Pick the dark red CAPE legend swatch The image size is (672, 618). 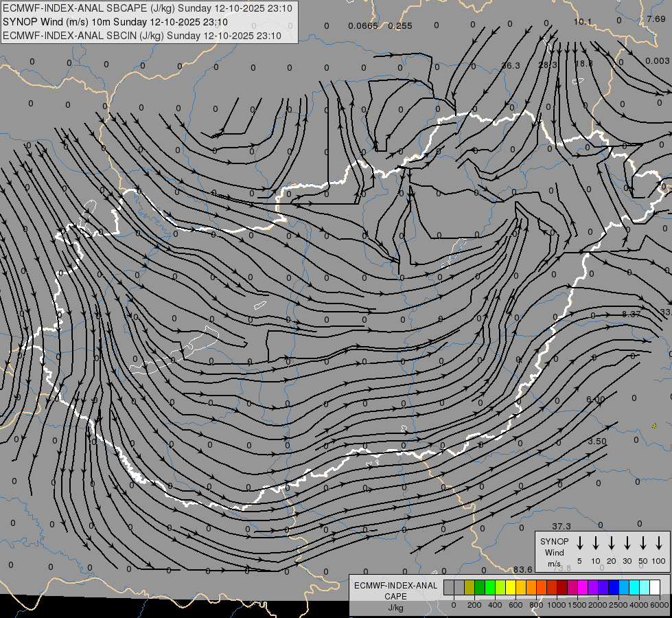pyautogui.click(x=562, y=587)
